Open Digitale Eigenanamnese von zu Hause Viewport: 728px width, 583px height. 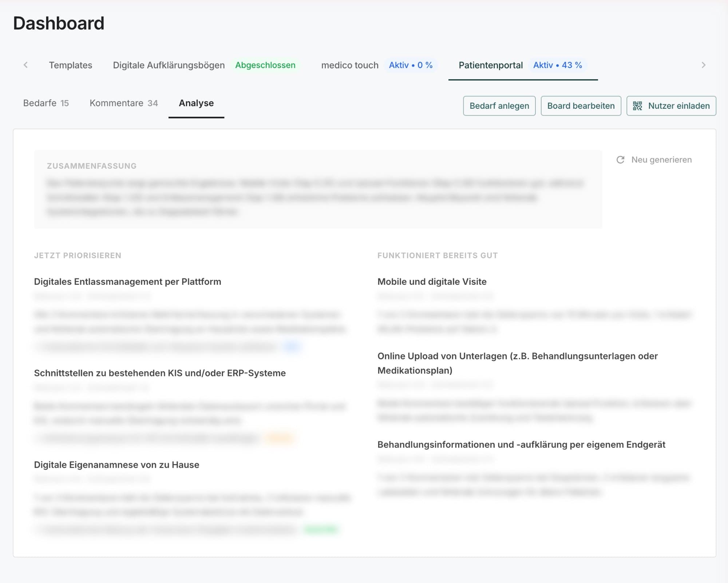[x=116, y=465]
